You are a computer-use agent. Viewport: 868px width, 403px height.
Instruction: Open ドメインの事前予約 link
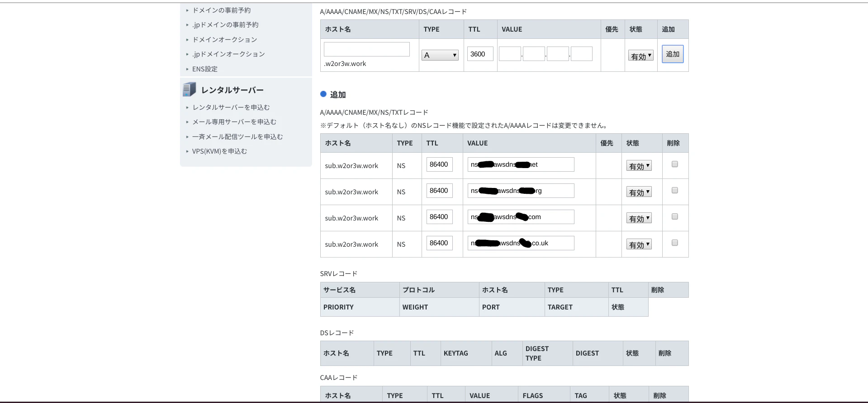tap(222, 10)
